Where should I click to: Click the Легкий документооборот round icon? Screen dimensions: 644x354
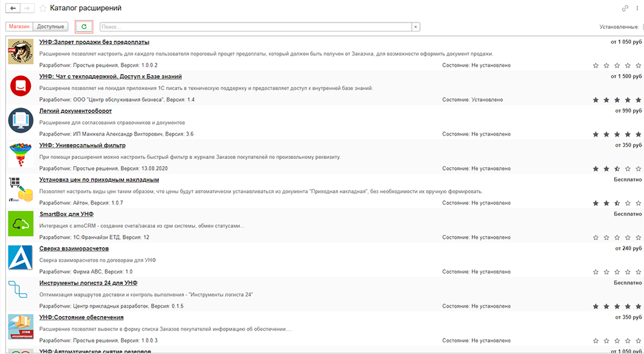tap(20, 120)
